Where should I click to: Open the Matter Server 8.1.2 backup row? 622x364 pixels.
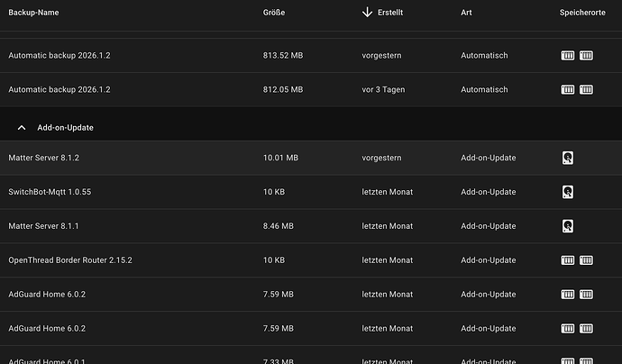[311, 158]
